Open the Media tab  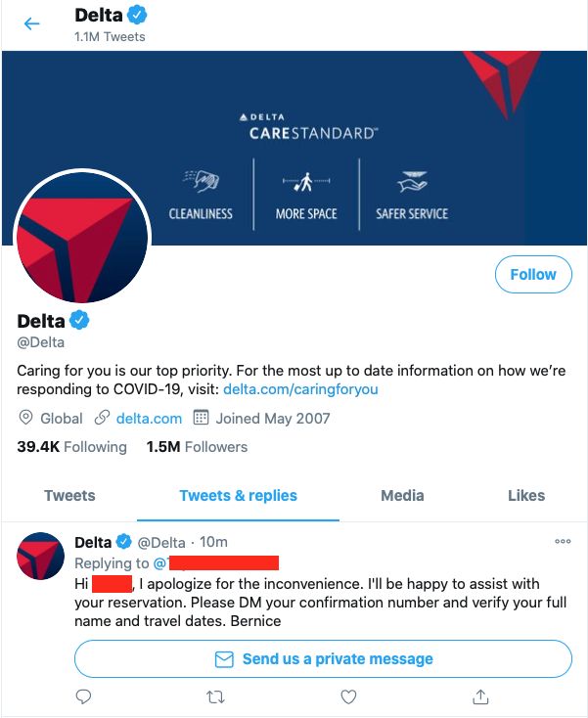coord(402,495)
